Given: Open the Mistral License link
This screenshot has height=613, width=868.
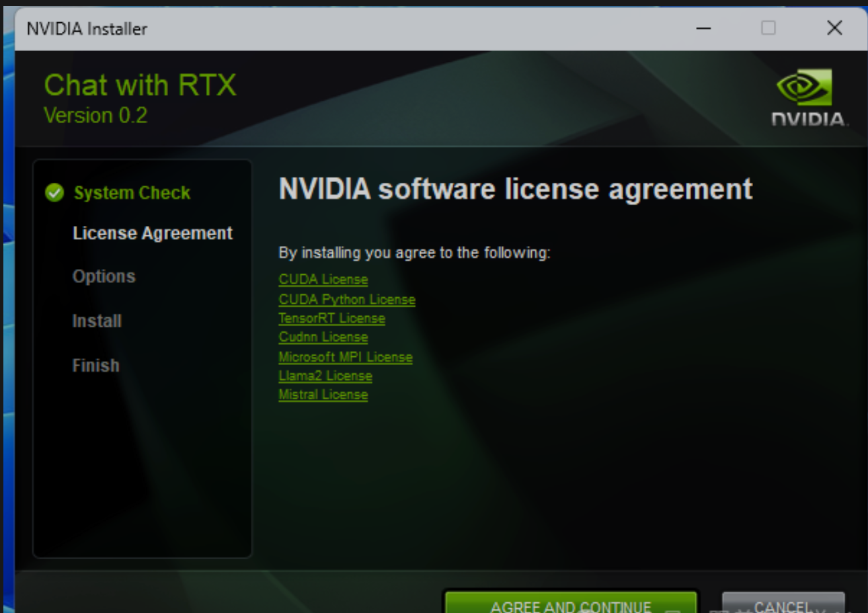Looking at the screenshot, I should (x=323, y=395).
